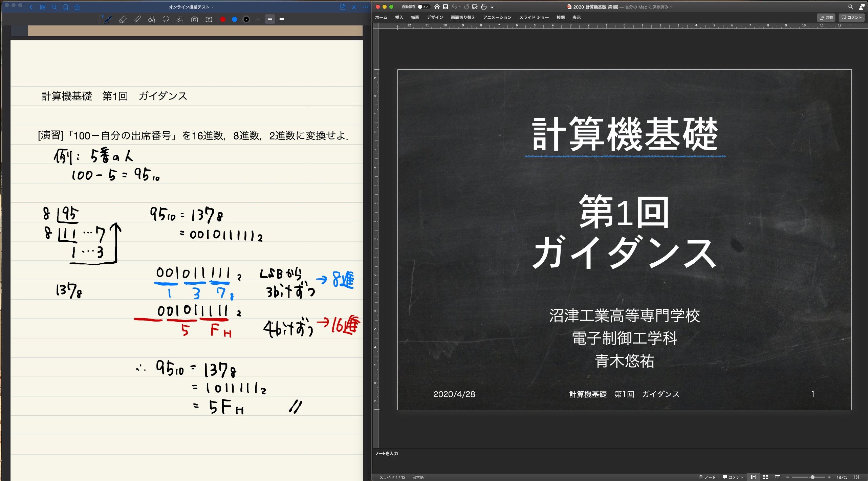Open the account profile icon in PowerPoint

pyautogui.click(x=862, y=7)
